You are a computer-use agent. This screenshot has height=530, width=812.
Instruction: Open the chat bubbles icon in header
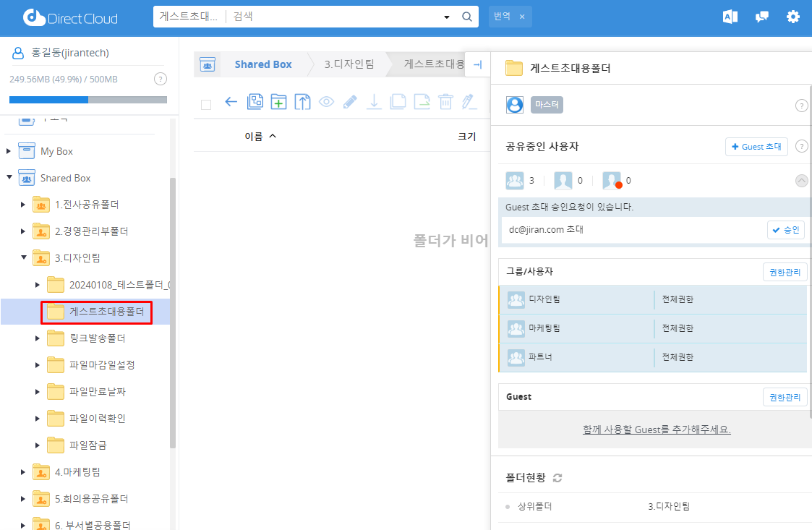click(762, 17)
